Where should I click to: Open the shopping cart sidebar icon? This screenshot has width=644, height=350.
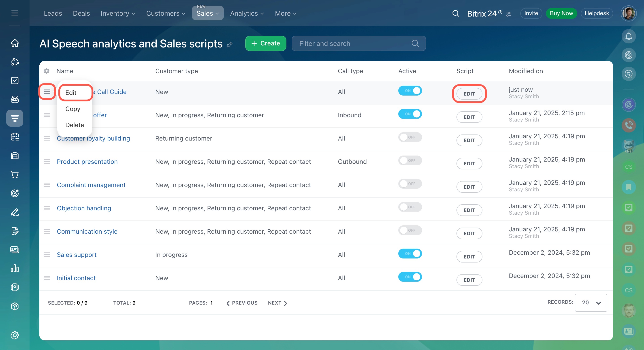click(x=15, y=175)
